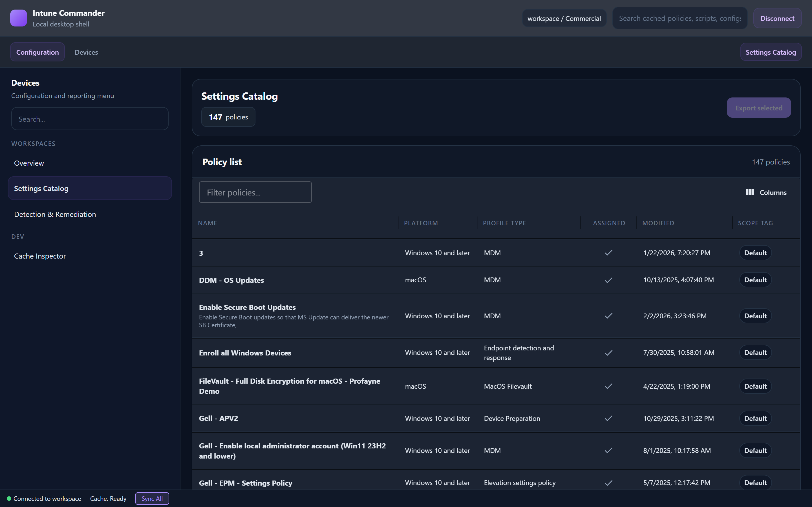812x507 pixels.
Task: Click the Export selected button
Action: pos(759,108)
